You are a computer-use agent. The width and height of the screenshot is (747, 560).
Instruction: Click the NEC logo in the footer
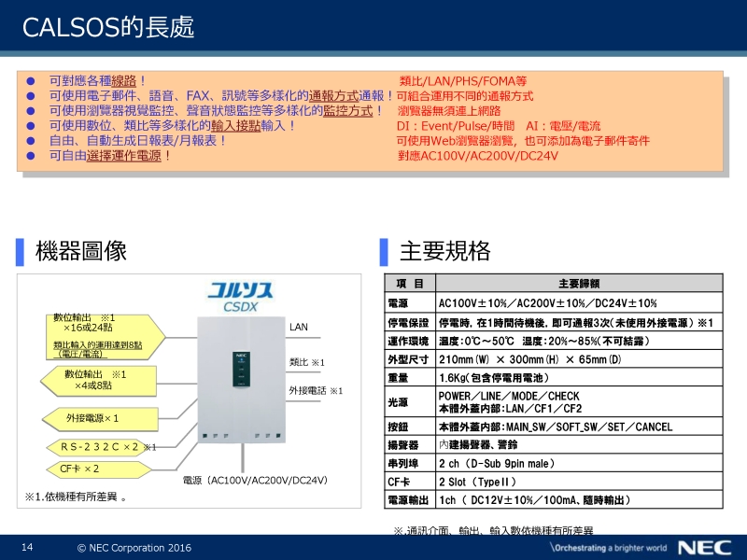[x=705, y=548]
